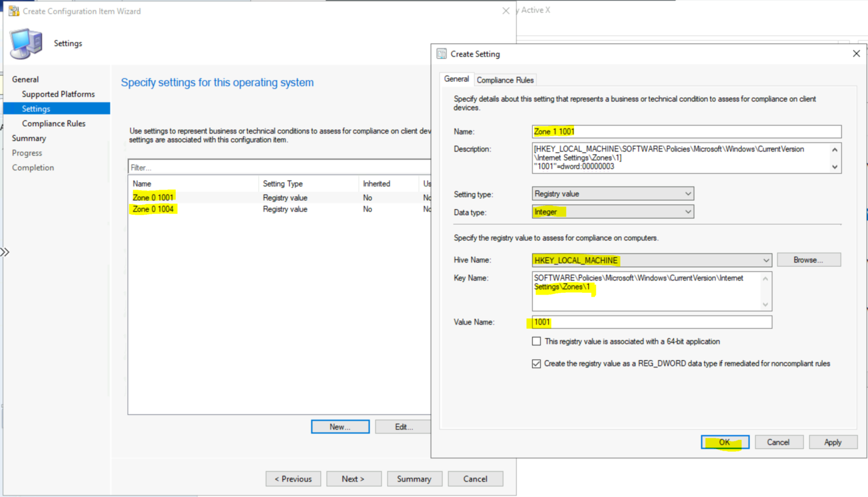Open the Hive Name dropdown
868x497 pixels.
[x=766, y=260]
